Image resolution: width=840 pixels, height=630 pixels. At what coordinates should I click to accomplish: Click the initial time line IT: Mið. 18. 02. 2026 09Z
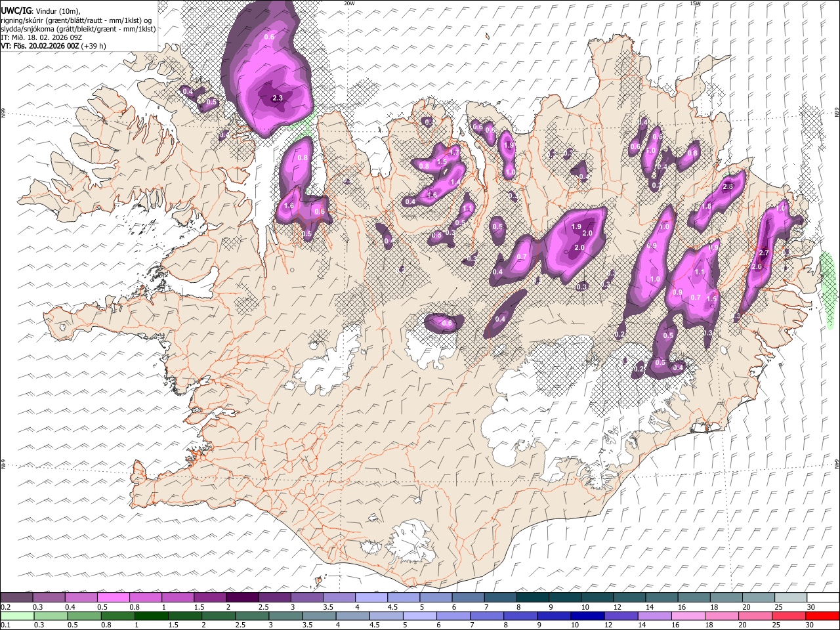41,37
